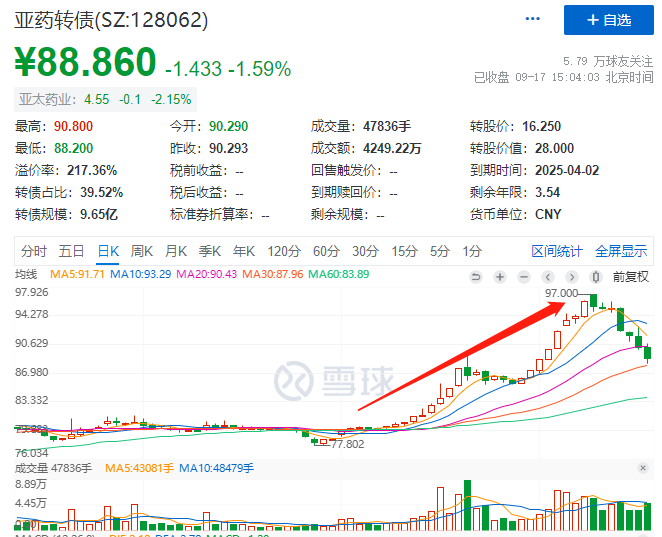
Task: Switch to the 分时 chart tab
Action: click(x=34, y=251)
